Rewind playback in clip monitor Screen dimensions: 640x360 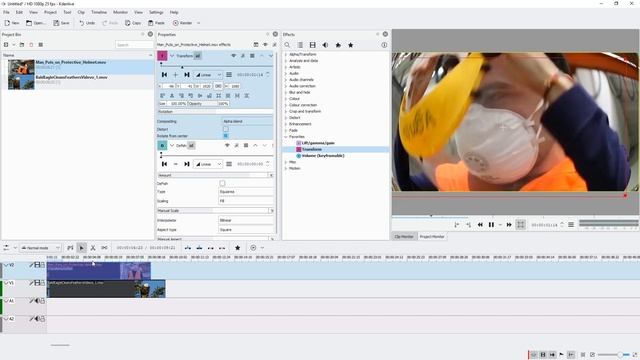tap(480, 225)
